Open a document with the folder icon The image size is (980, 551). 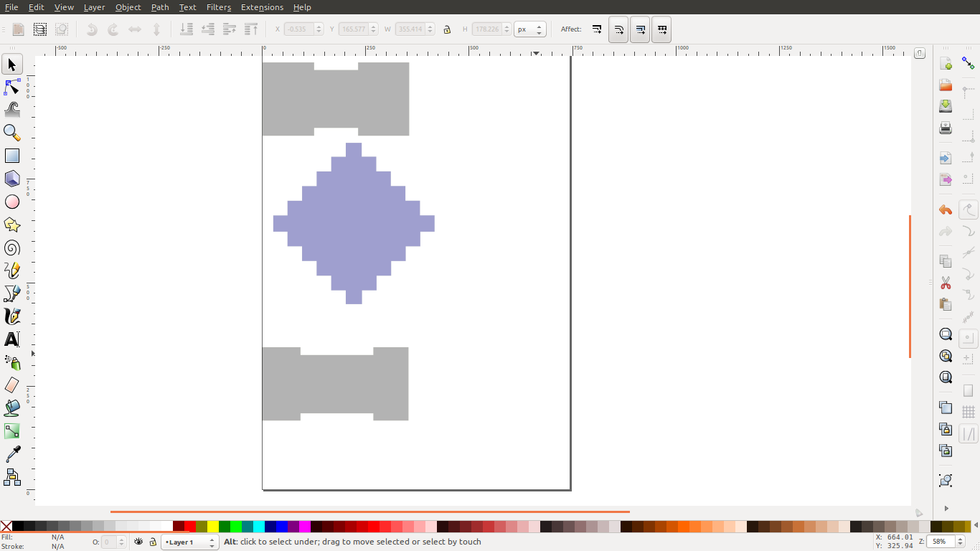pos(946,85)
